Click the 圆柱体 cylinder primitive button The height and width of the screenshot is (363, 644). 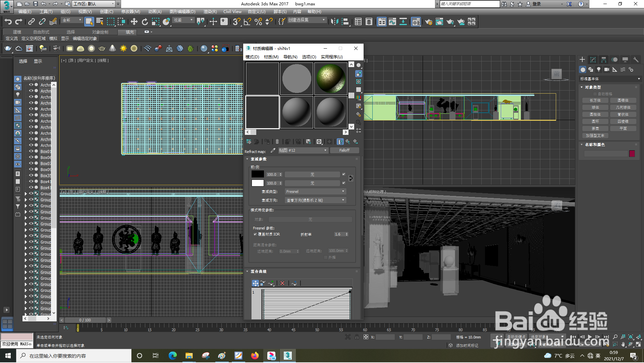595,114
